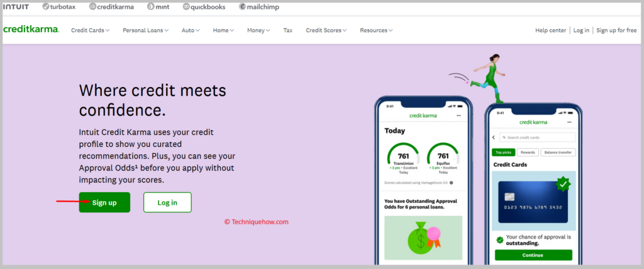644x269 pixels.
Task: Open the Home dropdown menu
Action: (x=223, y=30)
